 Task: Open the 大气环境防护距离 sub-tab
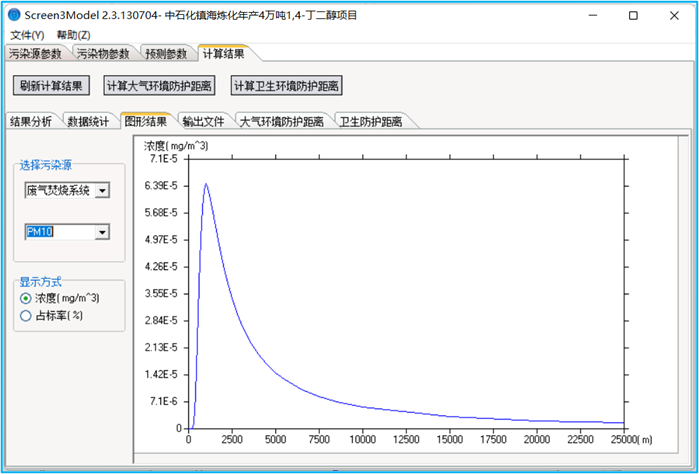click(x=281, y=121)
